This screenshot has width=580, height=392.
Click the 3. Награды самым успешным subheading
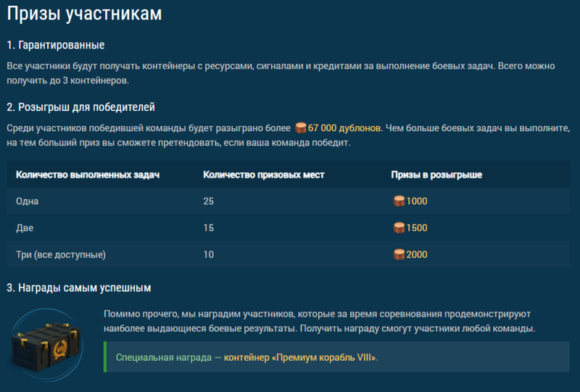(79, 288)
